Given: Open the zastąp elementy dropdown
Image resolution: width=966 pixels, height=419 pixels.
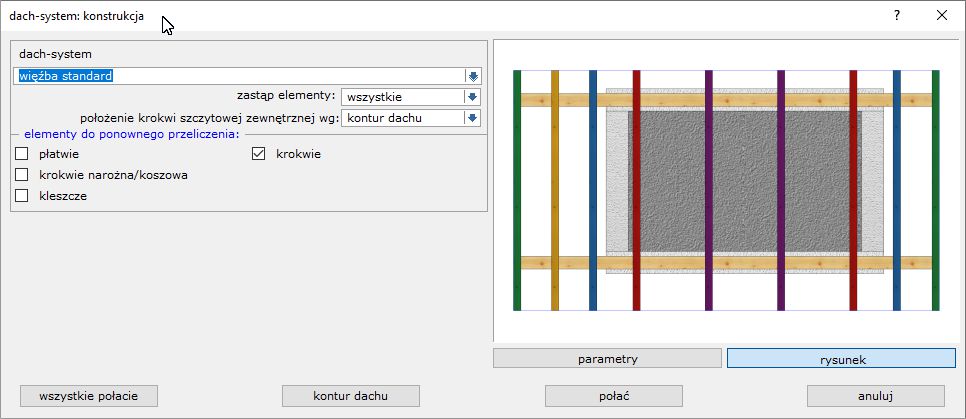Looking at the screenshot, I should [x=473, y=97].
